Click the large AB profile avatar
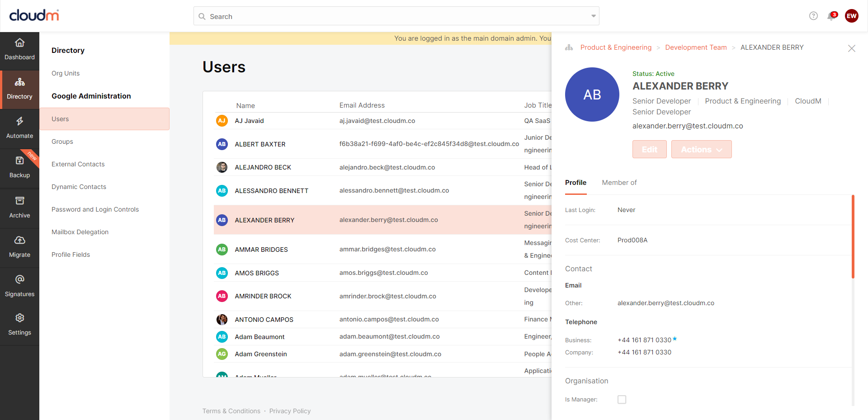Screen dimensions: 868x420 click(592, 94)
